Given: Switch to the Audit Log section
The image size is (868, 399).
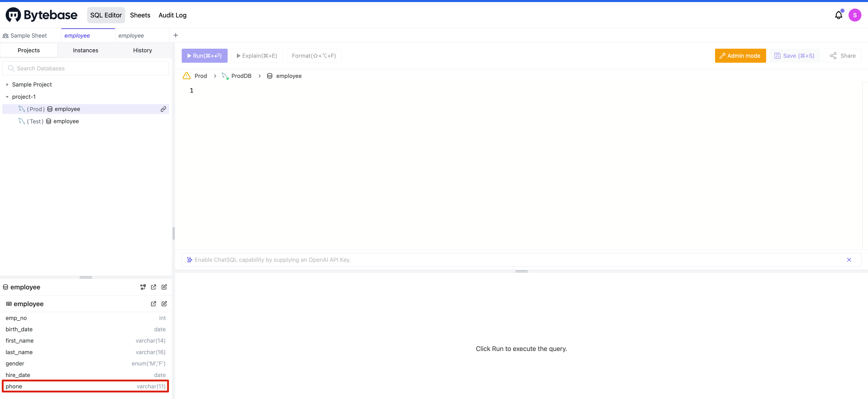Looking at the screenshot, I should click(x=172, y=15).
